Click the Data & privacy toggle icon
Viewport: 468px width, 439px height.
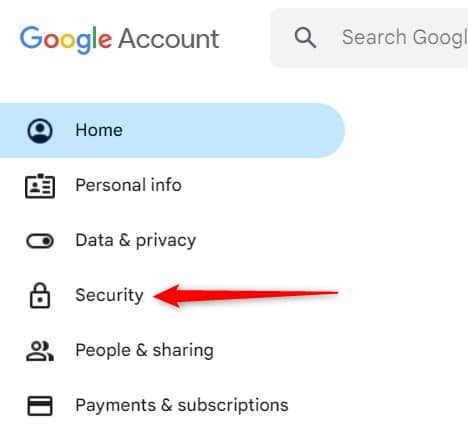[40, 241]
